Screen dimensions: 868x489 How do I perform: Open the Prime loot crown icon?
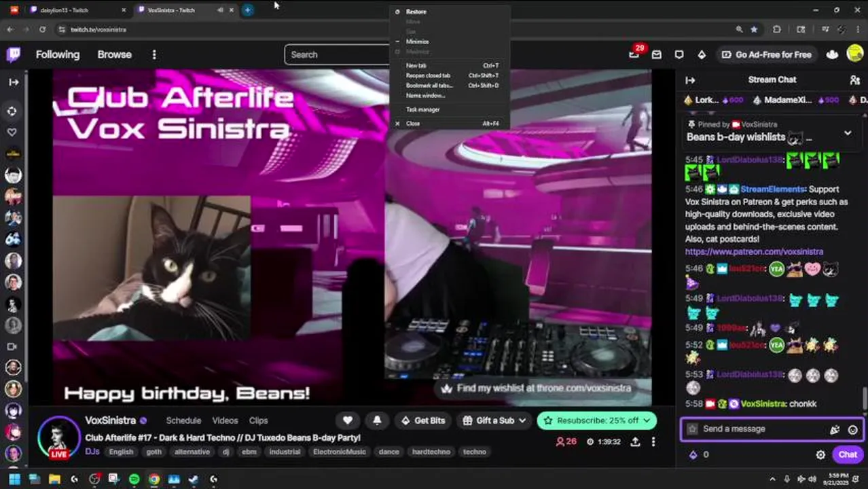click(832, 55)
